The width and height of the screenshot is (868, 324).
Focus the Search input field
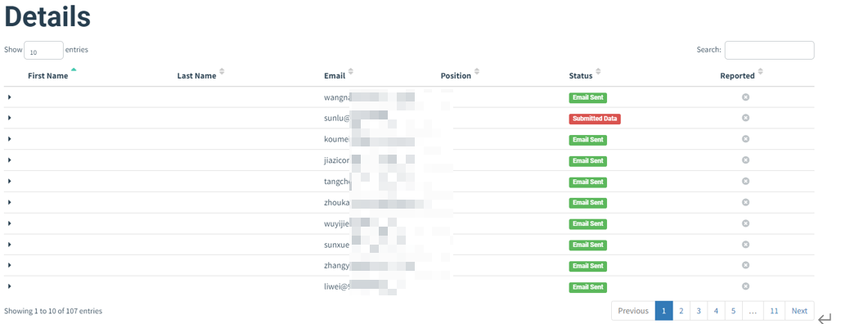click(770, 50)
